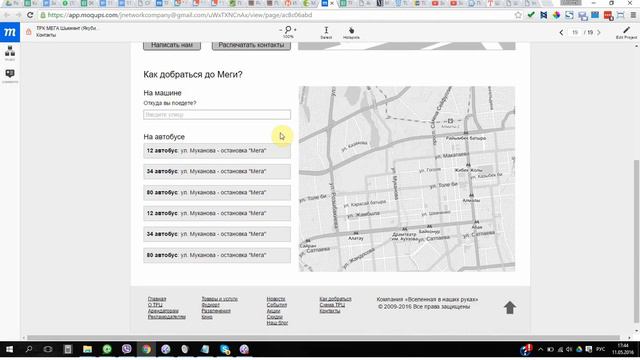This screenshot has width=640, height=360.
Task: Click the address bar URL app.moqups.com
Action: coord(180,15)
